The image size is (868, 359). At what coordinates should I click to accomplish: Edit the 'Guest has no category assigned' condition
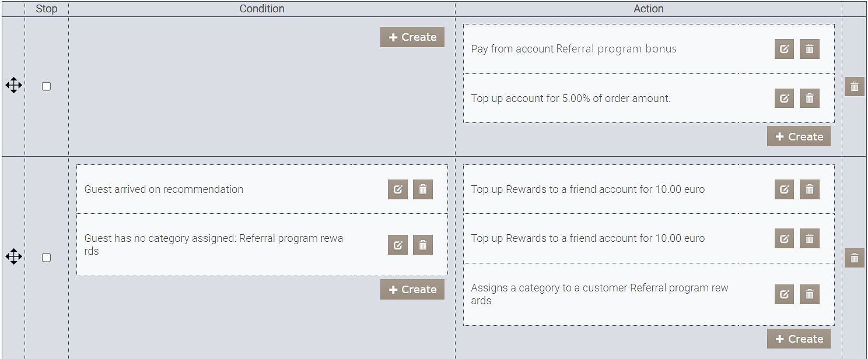[x=397, y=245]
